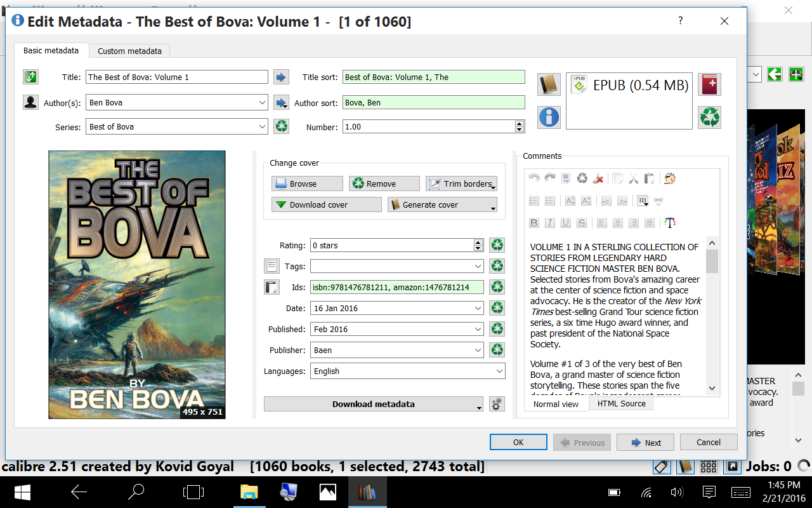This screenshot has width=812, height=508.
Task: Insert an ordered list in comments
Action: pyautogui.click(x=534, y=201)
